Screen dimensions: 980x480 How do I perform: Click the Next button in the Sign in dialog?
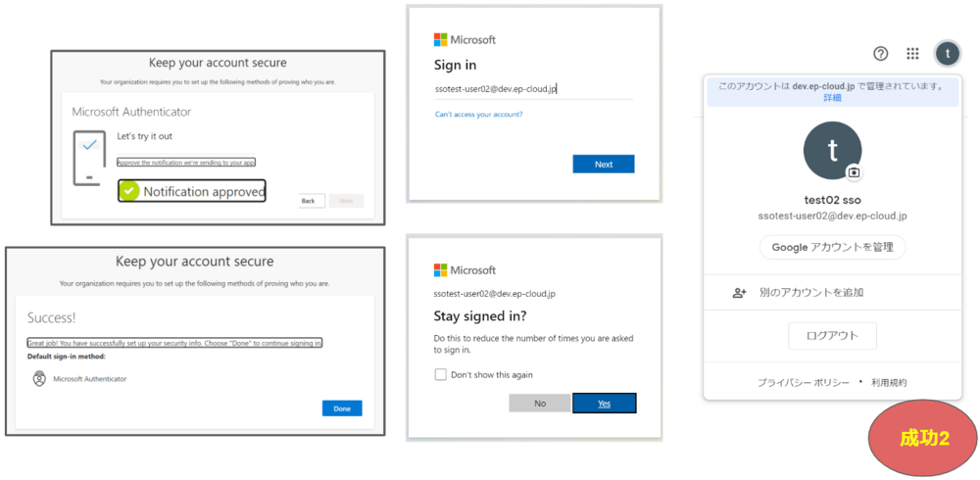[603, 164]
